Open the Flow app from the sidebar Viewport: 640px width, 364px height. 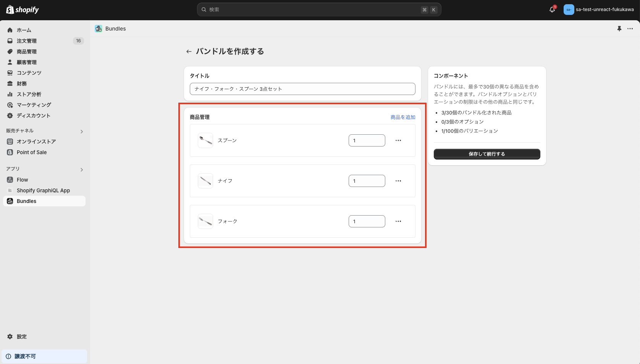22,179
